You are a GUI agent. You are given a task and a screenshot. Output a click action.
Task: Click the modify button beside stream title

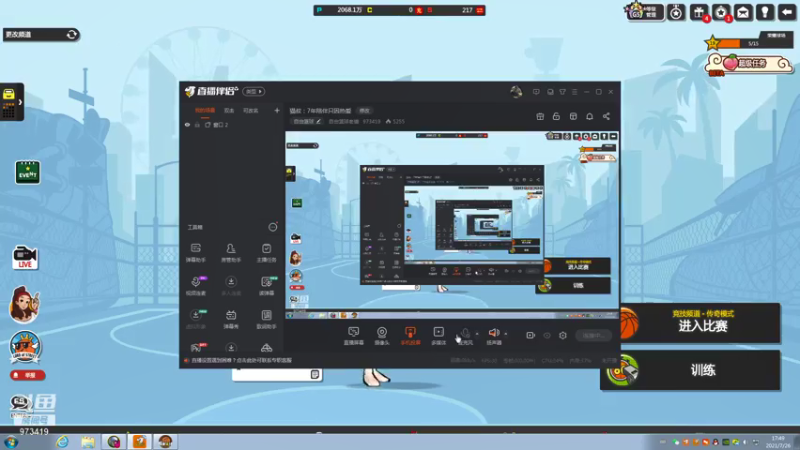point(364,111)
